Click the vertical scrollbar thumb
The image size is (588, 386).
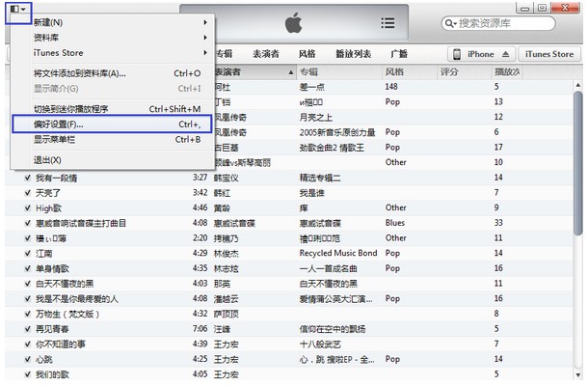578,163
